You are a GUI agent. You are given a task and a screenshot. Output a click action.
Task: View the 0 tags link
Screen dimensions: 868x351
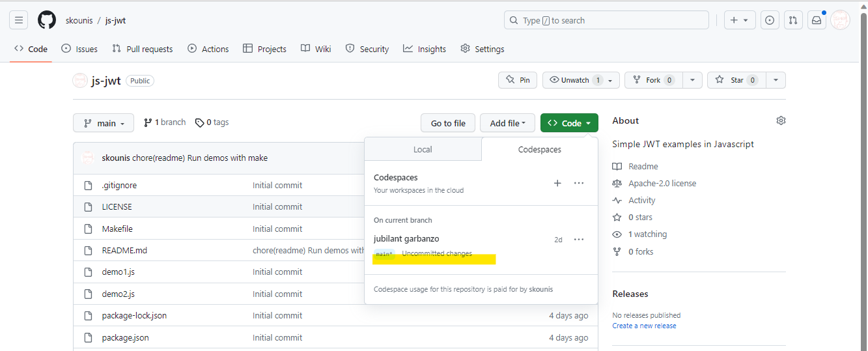click(212, 122)
